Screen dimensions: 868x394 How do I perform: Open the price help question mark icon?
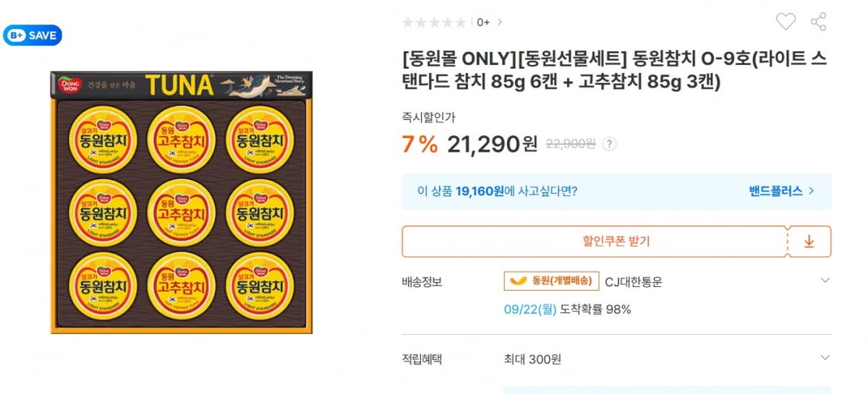click(610, 144)
